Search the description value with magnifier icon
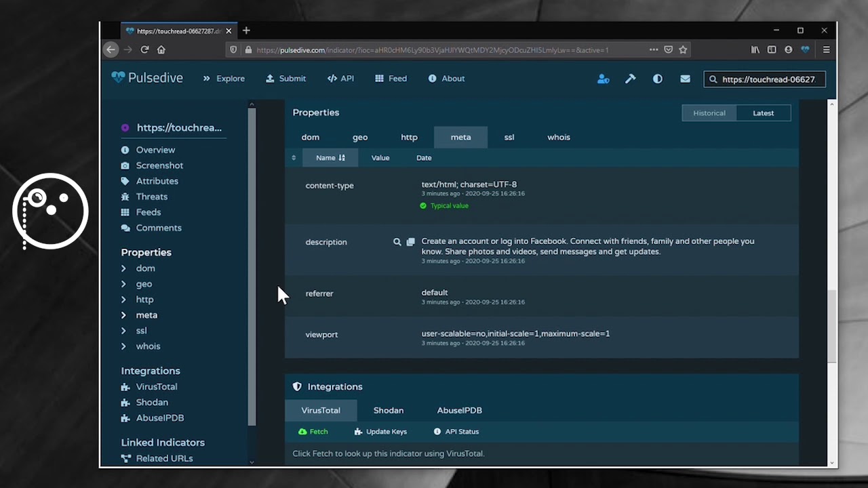This screenshot has width=868, height=488. (397, 242)
